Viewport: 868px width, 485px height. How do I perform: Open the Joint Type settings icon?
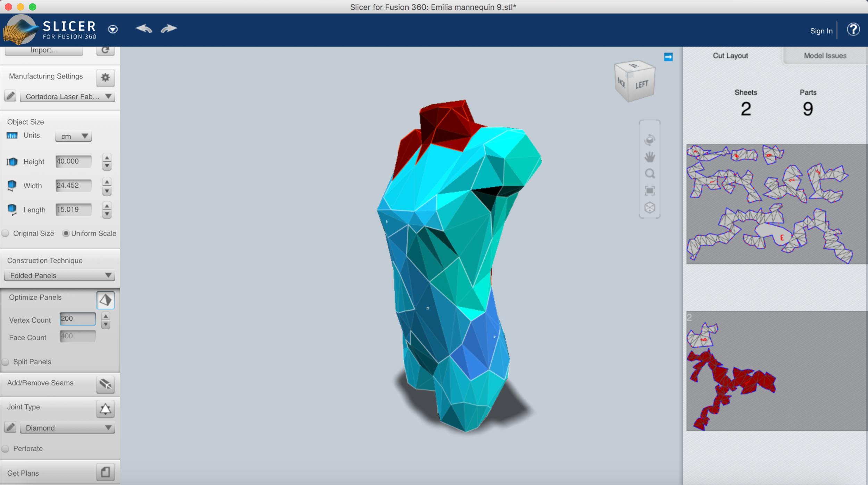(x=105, y=409)
